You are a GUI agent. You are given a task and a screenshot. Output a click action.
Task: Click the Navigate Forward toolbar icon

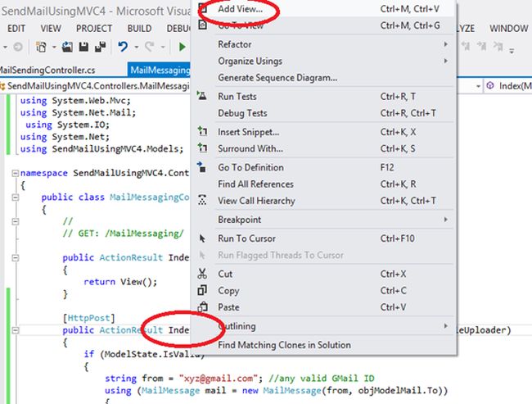point(18,47)
